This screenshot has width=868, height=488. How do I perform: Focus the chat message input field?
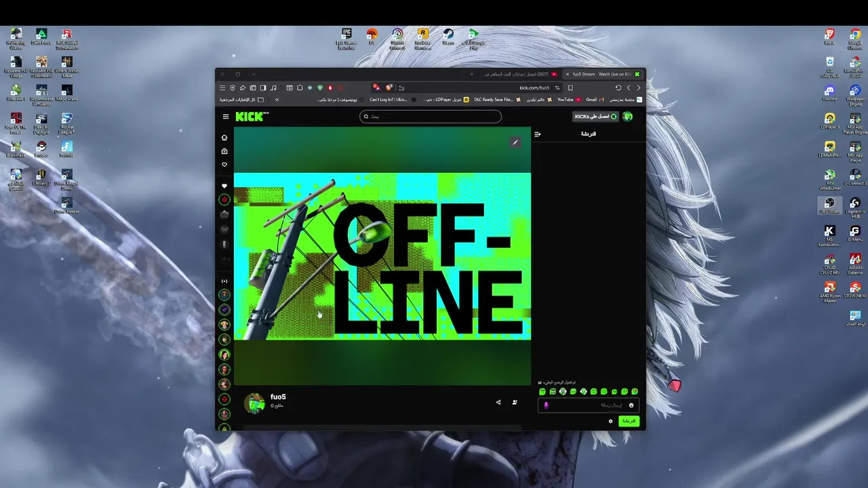(588, 405)
